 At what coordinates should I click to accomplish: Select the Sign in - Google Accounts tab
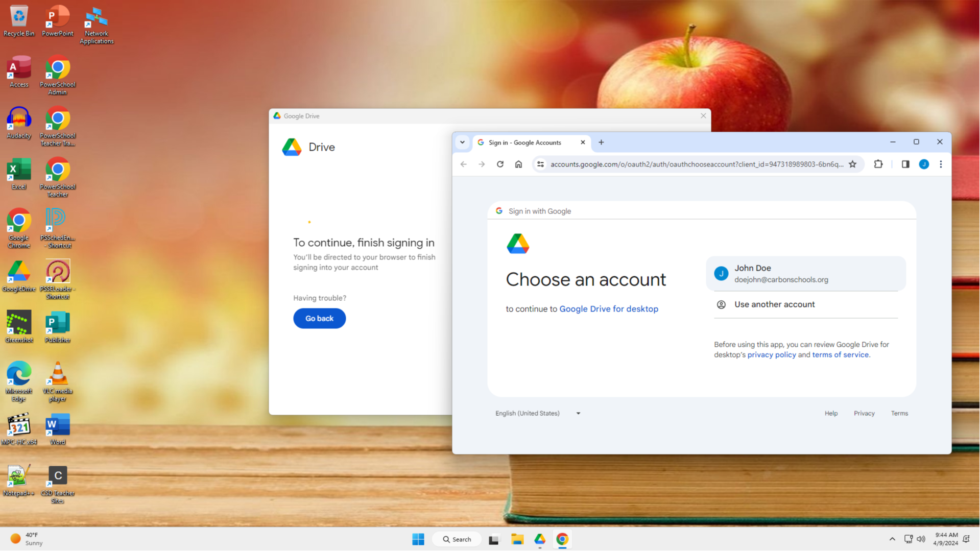(x=532, y=142)
